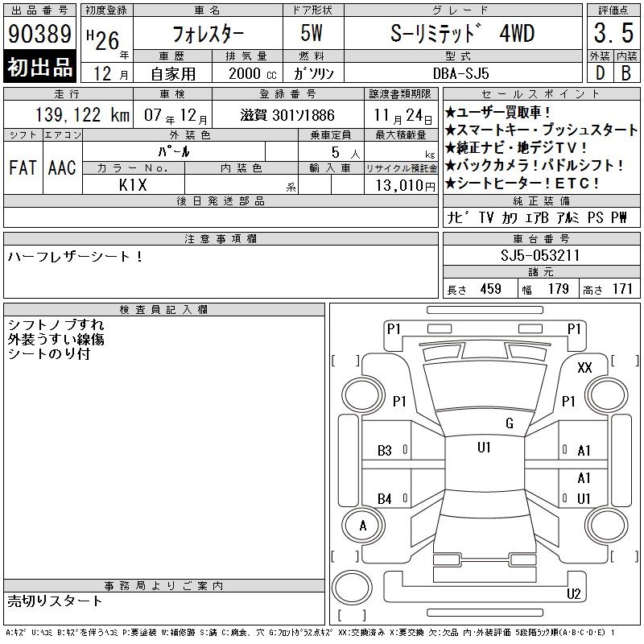The height and width of the screenshot is (644, 644).
Task: Click the 注意事項欄 section header
Action: click(x=221, y=238)
